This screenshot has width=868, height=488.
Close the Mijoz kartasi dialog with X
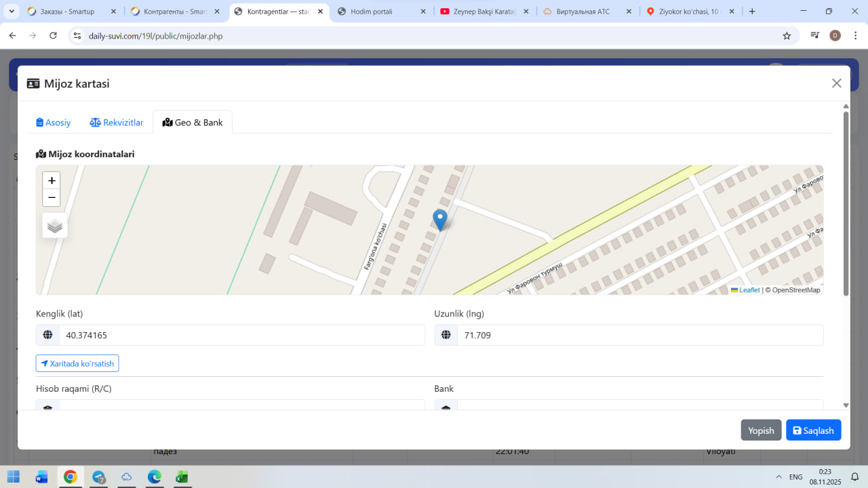click(837, 83)
